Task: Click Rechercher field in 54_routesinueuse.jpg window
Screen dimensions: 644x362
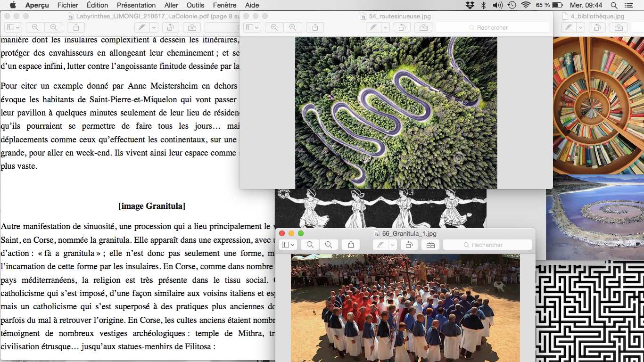Action: point(492,27)
